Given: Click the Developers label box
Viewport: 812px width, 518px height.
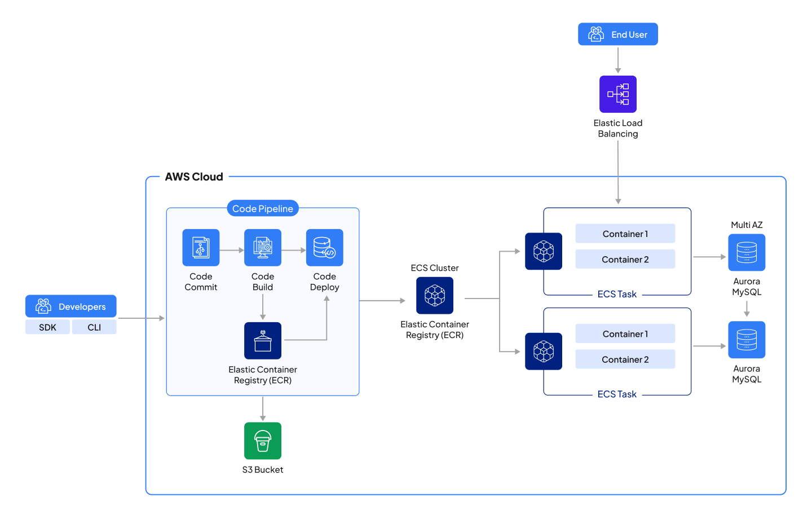Looking at the screenshot, I should click(71, 306).
